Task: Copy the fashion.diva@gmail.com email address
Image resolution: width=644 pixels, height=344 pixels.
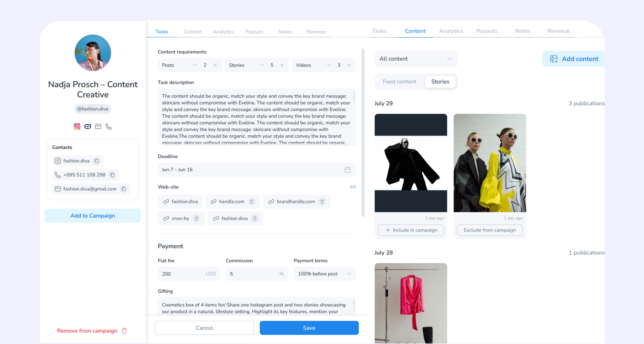Action: tap(123, 189)
